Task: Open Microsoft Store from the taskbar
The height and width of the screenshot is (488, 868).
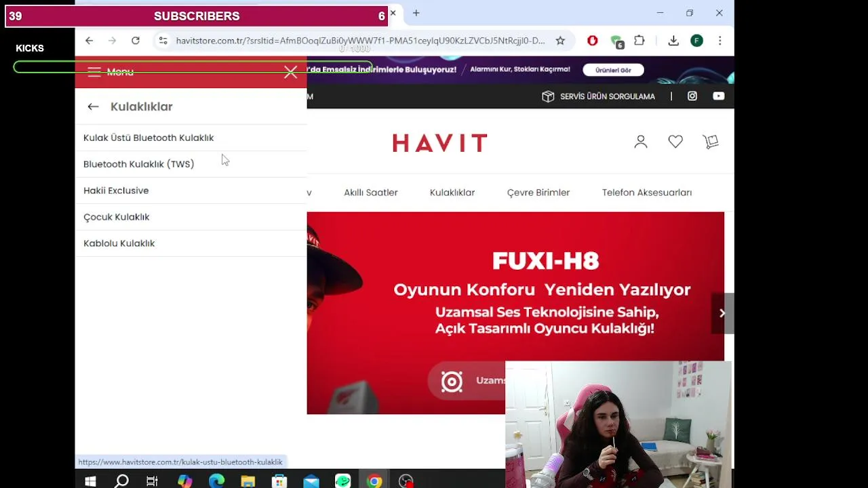Action: [x=279, y=481]
